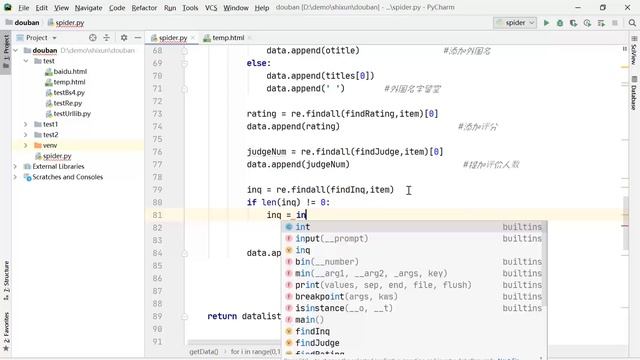Image resolution: width=640 pixels, height=360 pixels.
Task: Open the Project side tool tab
Action: click(x=6, y=52)
